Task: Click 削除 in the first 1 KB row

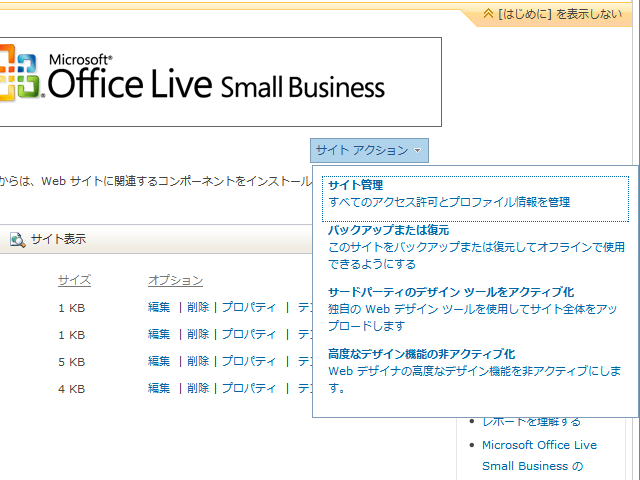Action: coord(198,307)
